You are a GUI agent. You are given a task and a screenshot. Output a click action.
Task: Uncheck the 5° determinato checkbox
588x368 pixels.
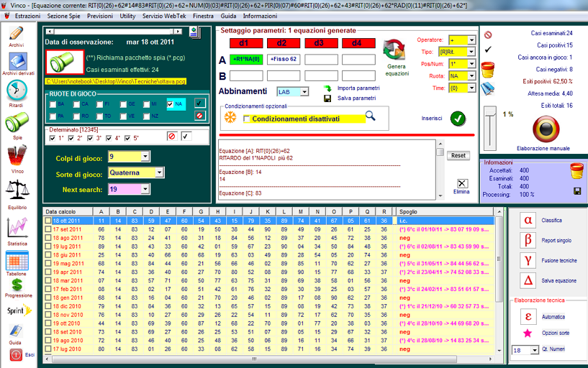127,138
